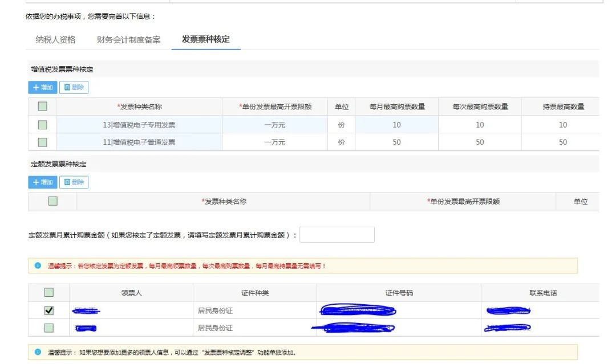Click 单份发票最高开票限额 header in 定额发票 table
Image resolution: width=616 pixels, height=364 pixels.
pyautogui.click(x=463, y=202)
